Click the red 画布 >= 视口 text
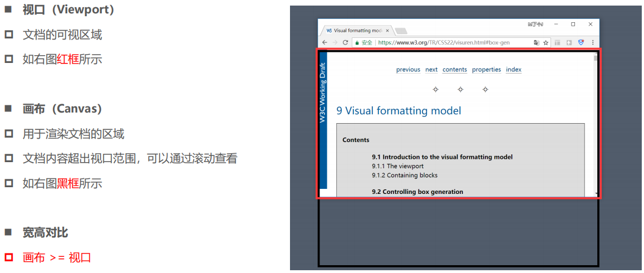This screenshot has width=644, height=273. pos(57,258)
